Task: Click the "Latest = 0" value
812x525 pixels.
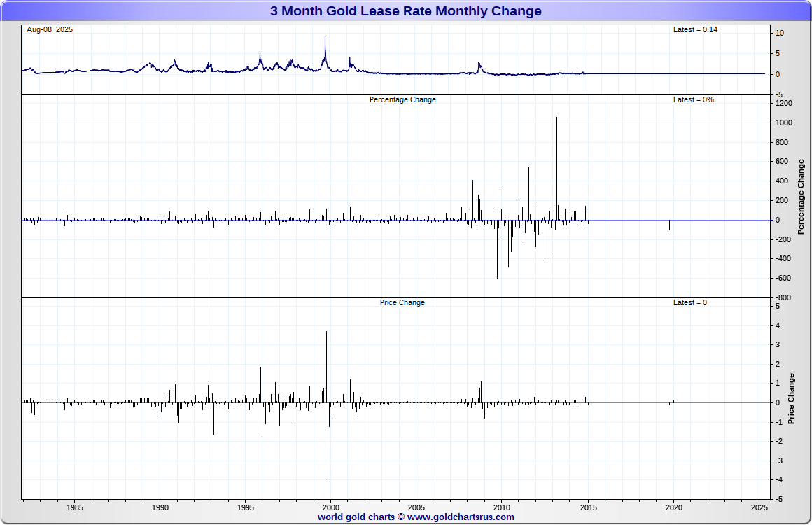Action: click(x=689, y=303)
